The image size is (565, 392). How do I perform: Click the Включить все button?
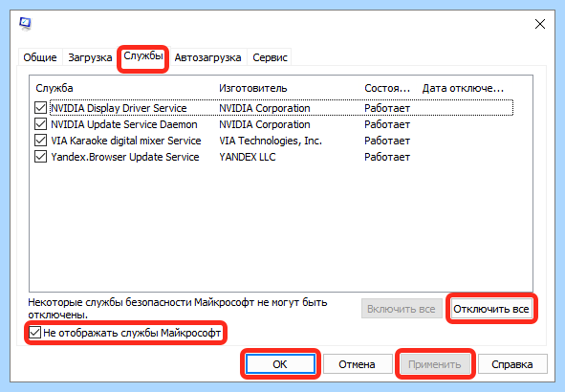[x=402, y=309]
